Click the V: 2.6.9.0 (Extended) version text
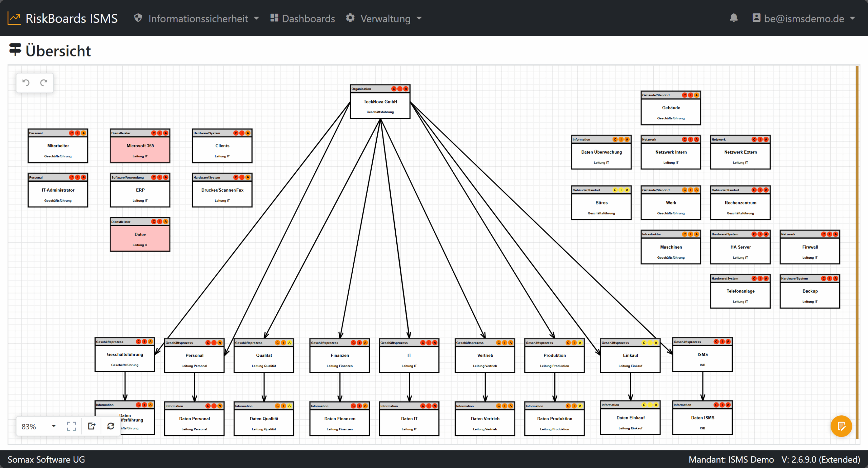 click(821, 460)
